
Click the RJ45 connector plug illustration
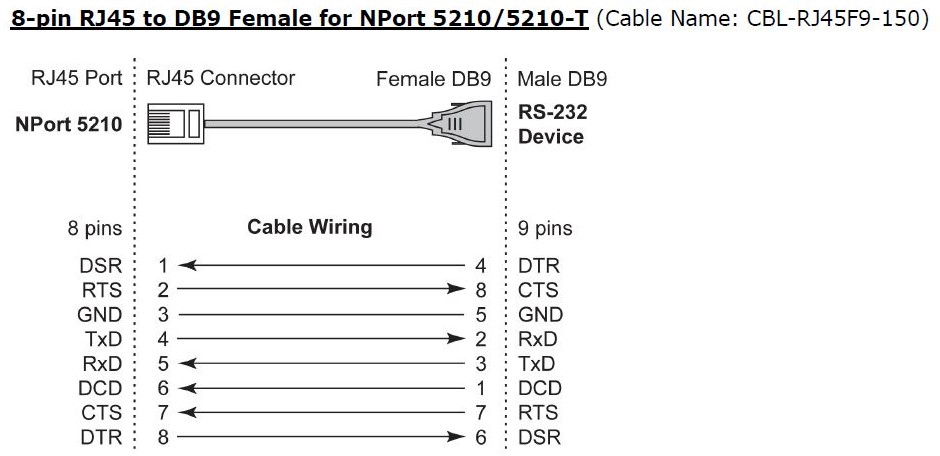tap(174, 126)
